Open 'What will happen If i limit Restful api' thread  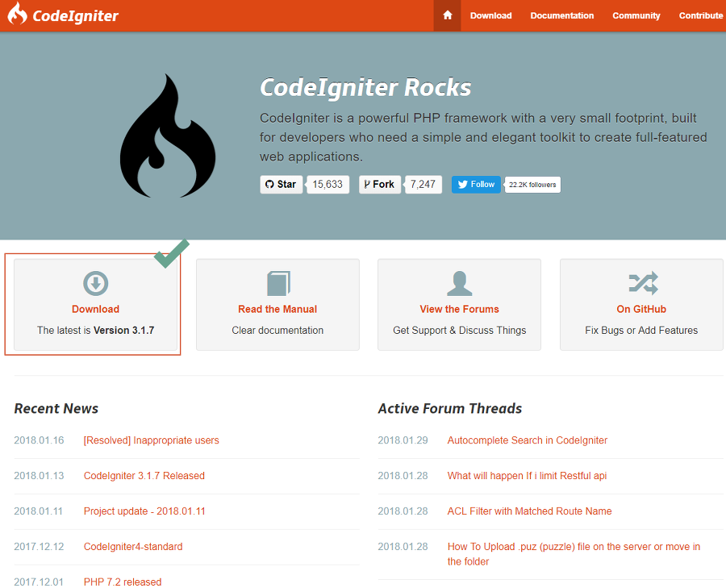click(x=527, y=476)
